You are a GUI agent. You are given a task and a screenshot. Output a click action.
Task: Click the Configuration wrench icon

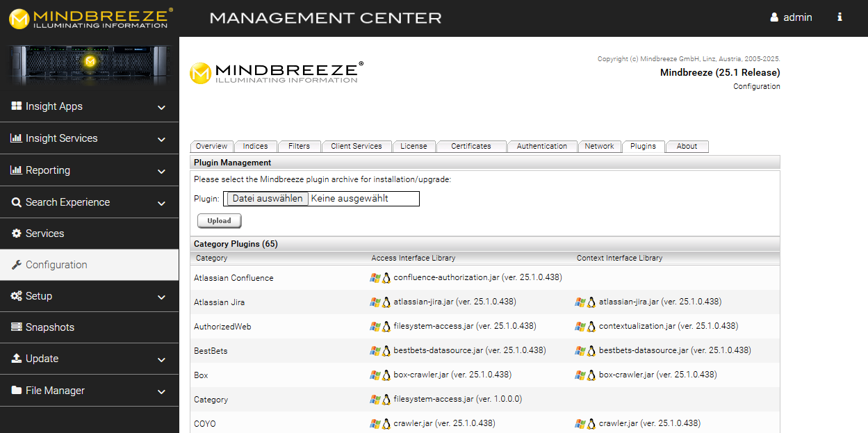click(x=17, y=265)
